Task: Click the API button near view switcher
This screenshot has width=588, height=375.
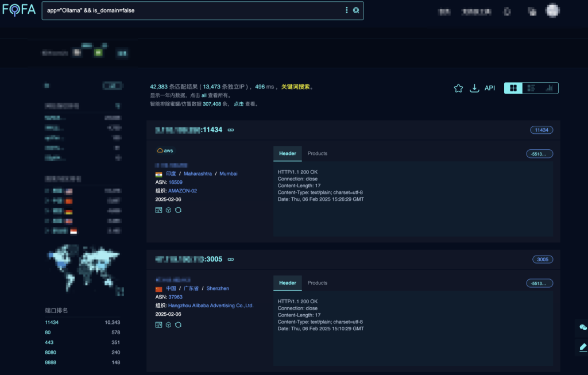Action: point(489,88)
